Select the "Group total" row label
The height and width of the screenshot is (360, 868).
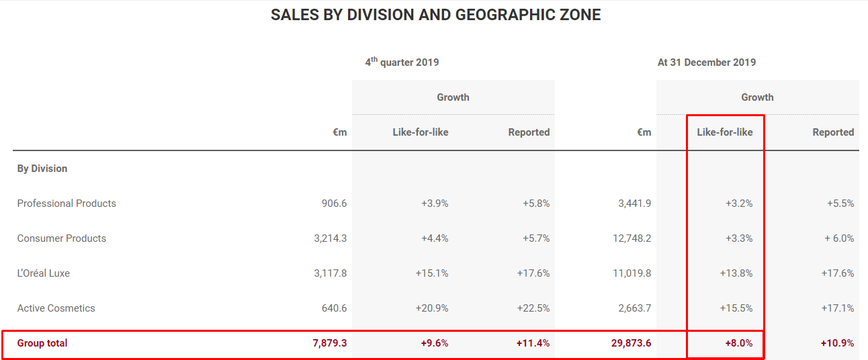pyautogui.click(x=42, y=343)
